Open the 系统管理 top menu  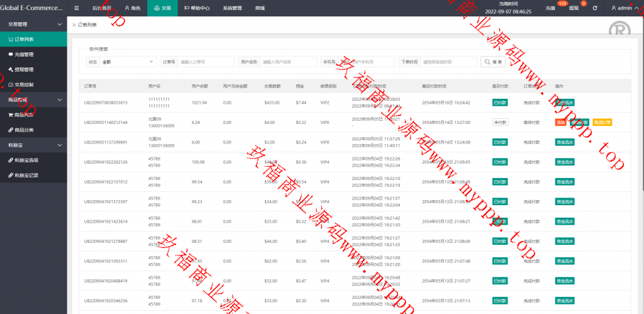click(232, 8)
